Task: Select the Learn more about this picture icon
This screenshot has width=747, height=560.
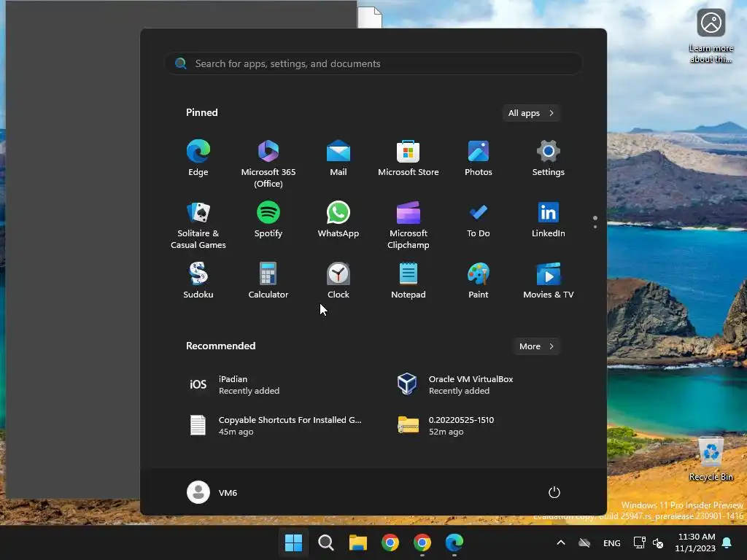Action: point(711,36)
